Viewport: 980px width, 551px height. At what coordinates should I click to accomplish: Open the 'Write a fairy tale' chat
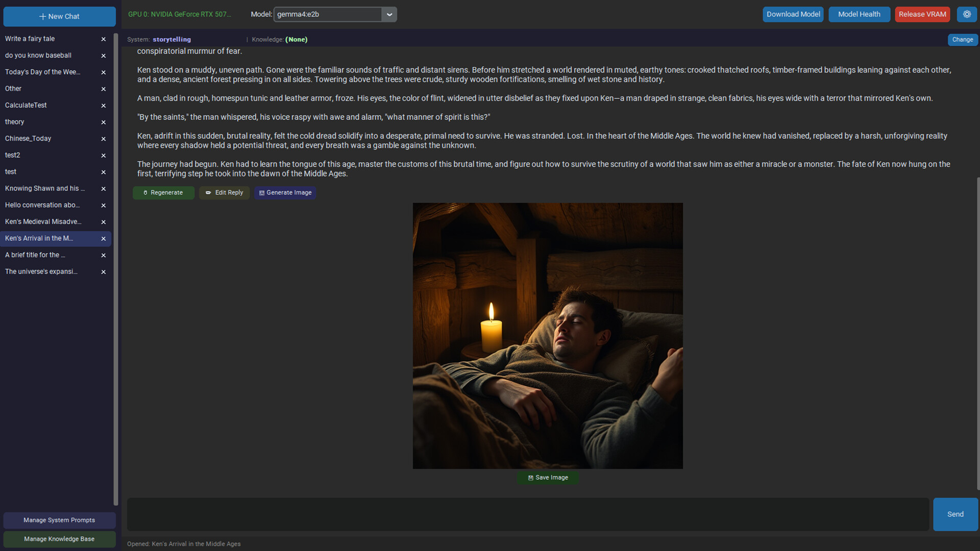pos(30,39)
